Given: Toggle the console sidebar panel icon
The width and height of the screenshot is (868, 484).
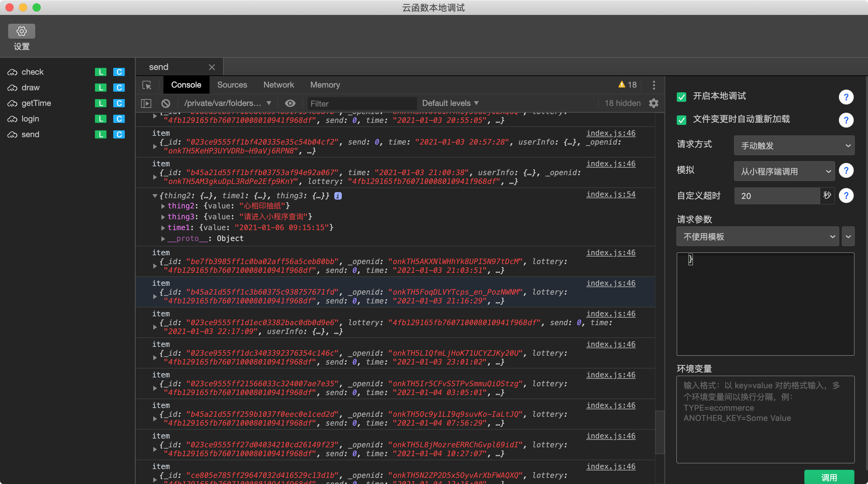Looking at the screenshot, I should pyautogui.click(x=146, y=103).
